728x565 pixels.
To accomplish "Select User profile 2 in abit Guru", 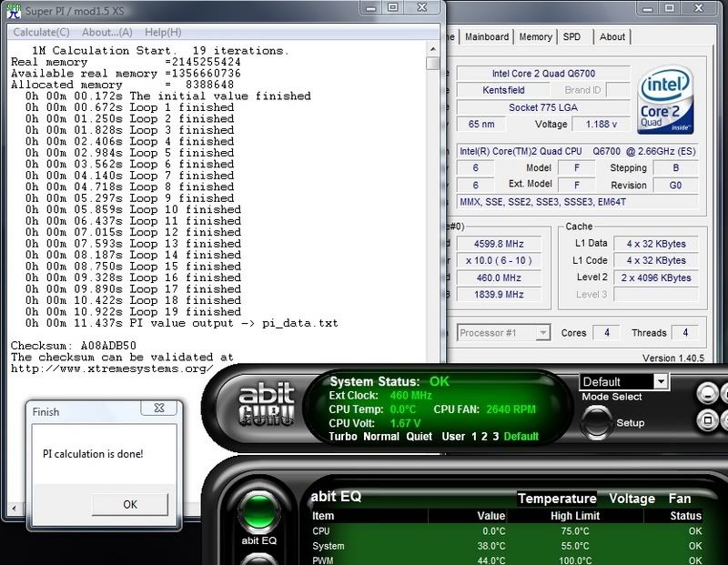I will (x=484, y=437).
